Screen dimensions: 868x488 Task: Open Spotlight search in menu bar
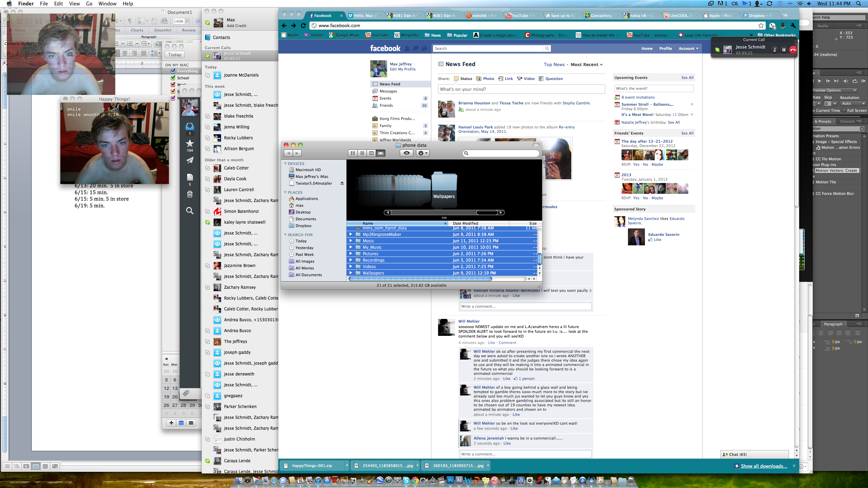(x=859, y=4)
